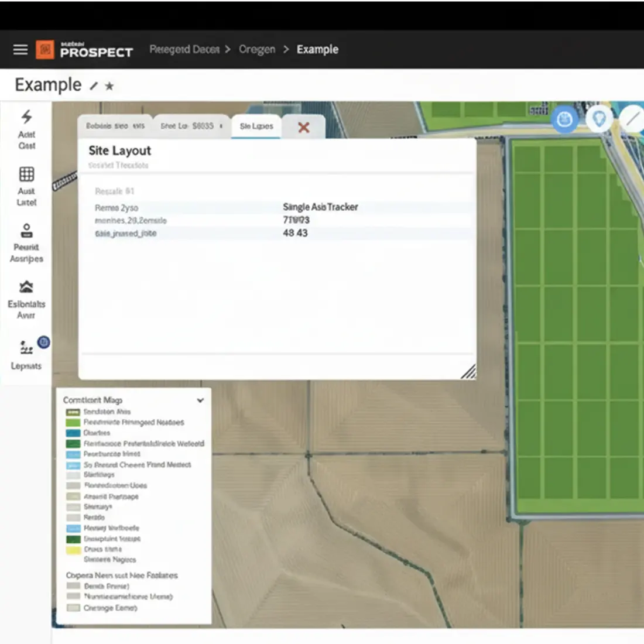Edit the project name with the pencil button
Screen dimensions: 644x644
click(94, 85)
